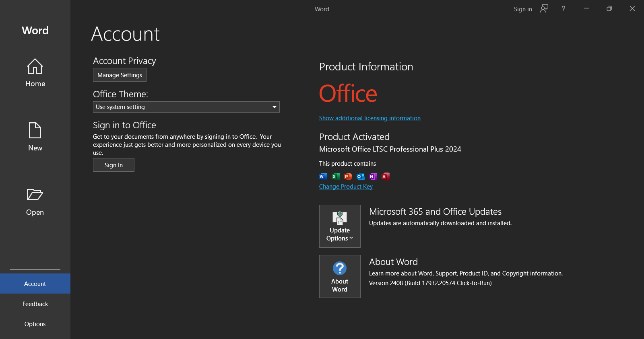Open Options from the sidebar
This screenshot has height=339, width=644.
point(35,324)
